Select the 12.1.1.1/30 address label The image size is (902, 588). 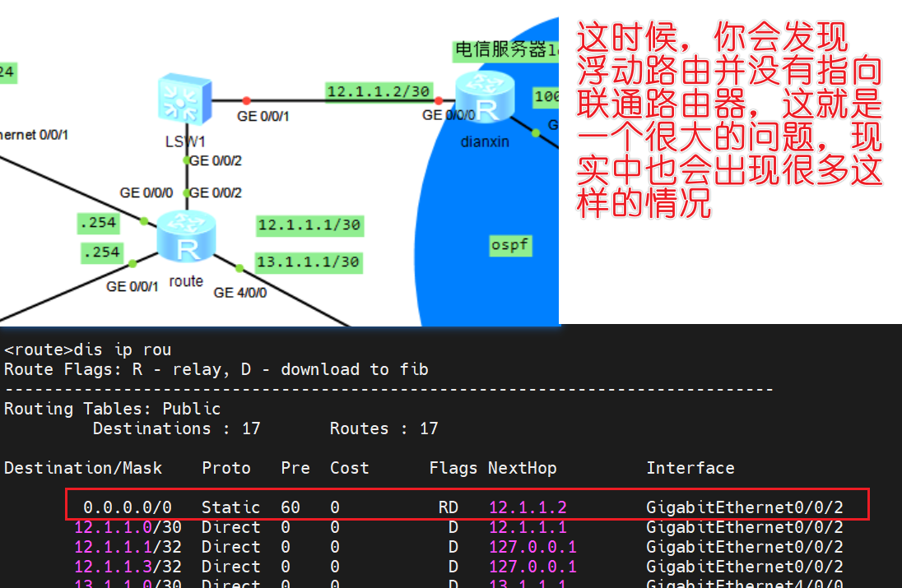pyautogui.click(x=309, y=225)
